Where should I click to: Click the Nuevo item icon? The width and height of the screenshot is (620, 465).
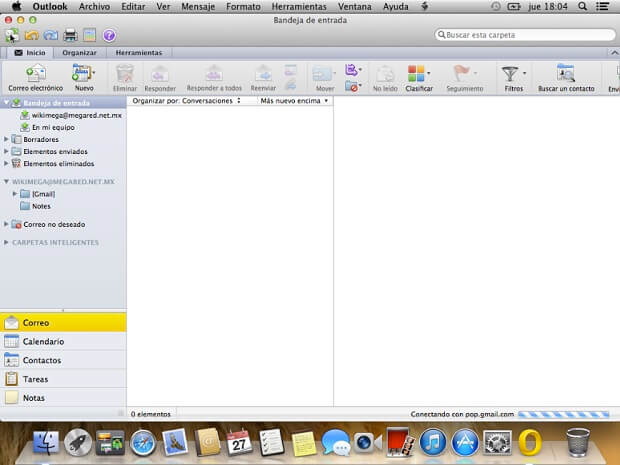point(82,74)
